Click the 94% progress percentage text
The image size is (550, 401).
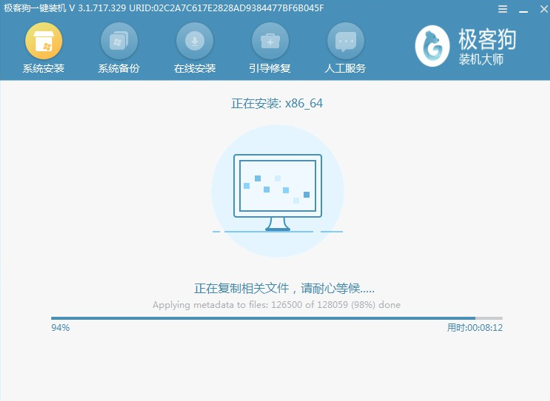point(60,328)
